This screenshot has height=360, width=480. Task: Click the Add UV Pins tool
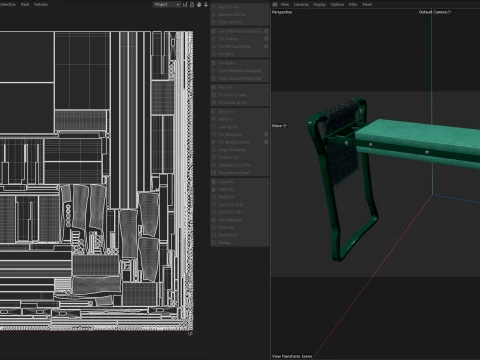(240, 7)
